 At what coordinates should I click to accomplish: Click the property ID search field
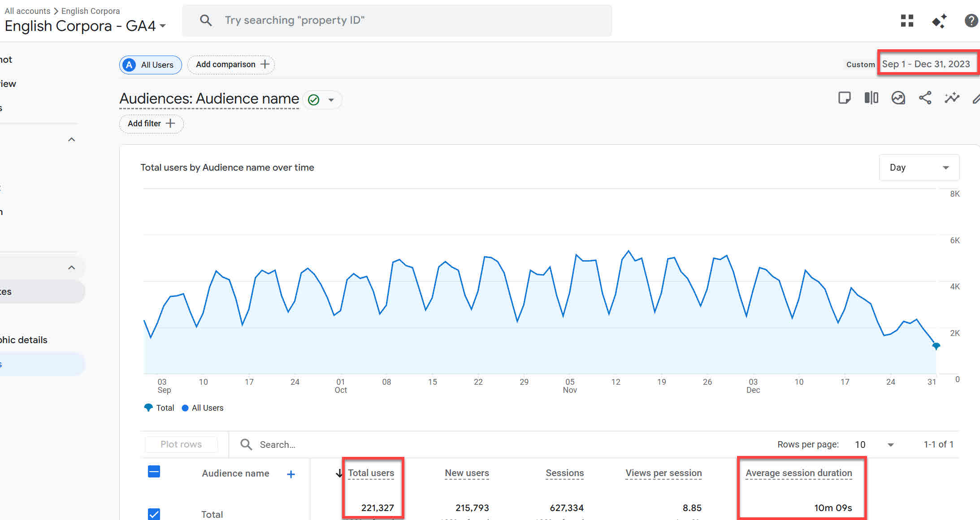pyautogui.click(x=397, y=21)
